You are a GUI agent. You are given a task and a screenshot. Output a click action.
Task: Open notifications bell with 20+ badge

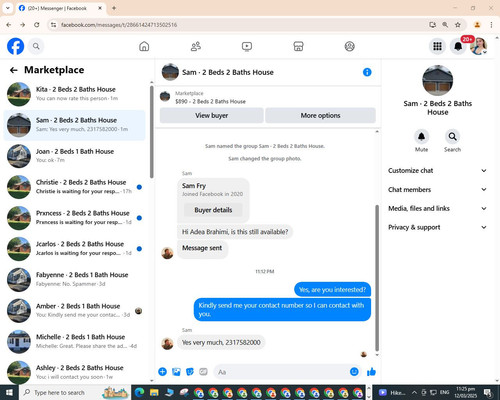coord(458,46)
